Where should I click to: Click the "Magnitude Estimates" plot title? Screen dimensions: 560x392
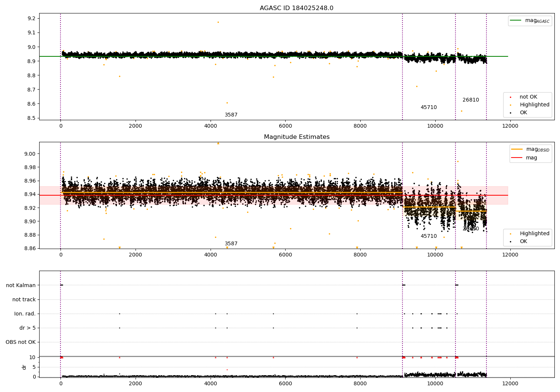point(296,137)
